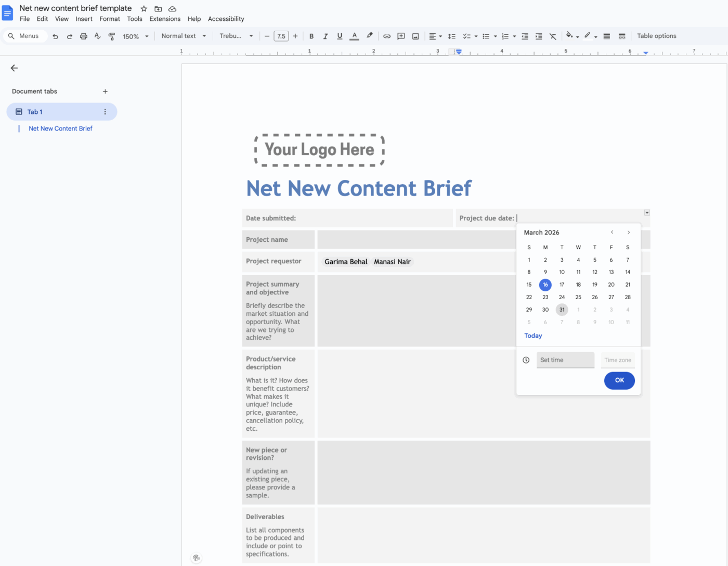This screenshot has height=566, width=728.
Task: Open the bulleted list options arrow
Action: 496,36
